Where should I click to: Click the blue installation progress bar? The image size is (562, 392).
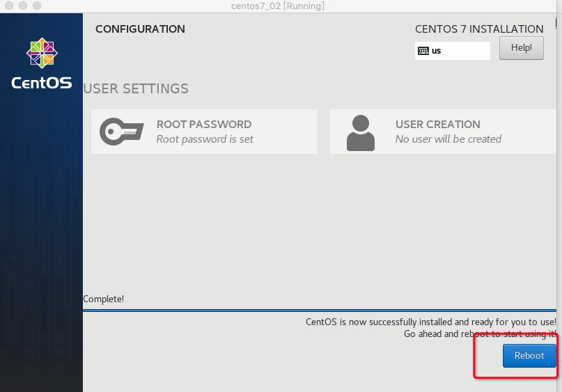[319, 311]
